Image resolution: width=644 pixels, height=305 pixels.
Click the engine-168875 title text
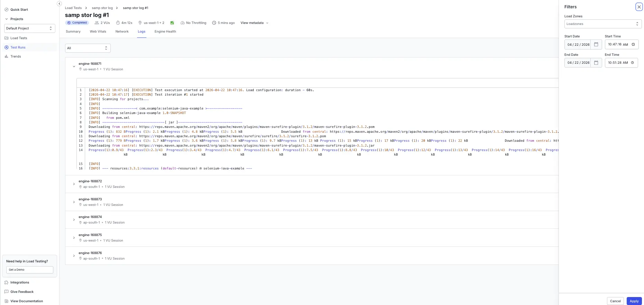coord(90,235)
